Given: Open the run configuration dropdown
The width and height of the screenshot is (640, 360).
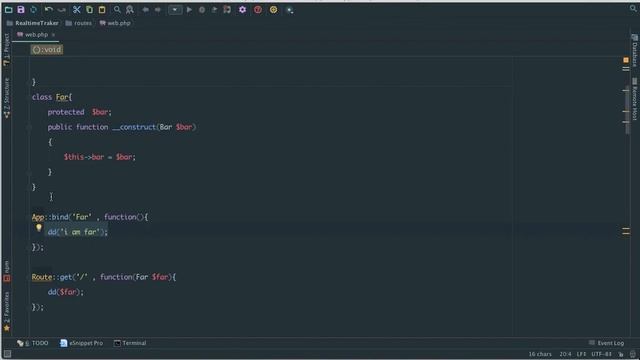Looking at the screenshot, I should click(x=175, y=9).
